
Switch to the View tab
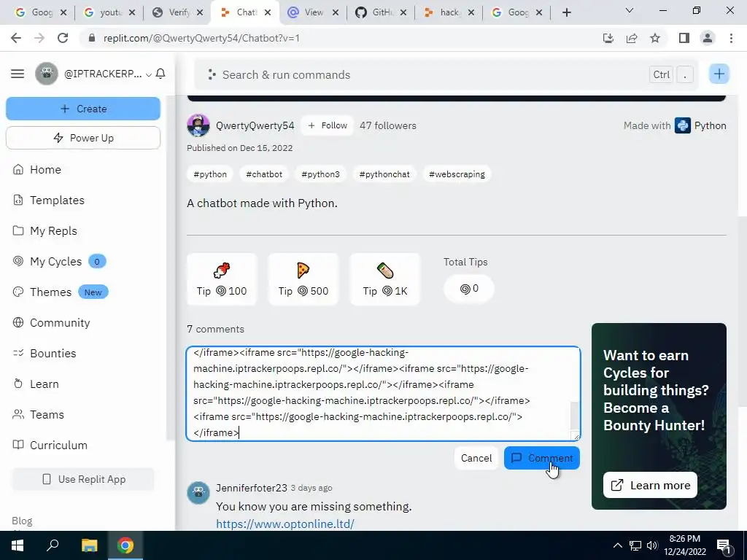coord(313,12)
